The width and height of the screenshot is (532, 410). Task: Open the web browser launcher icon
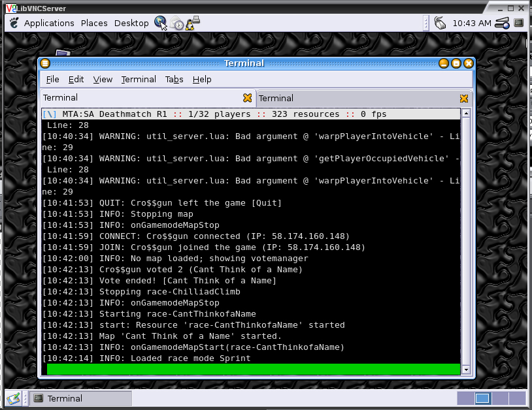pyautogui.click(x=161, y=23)
